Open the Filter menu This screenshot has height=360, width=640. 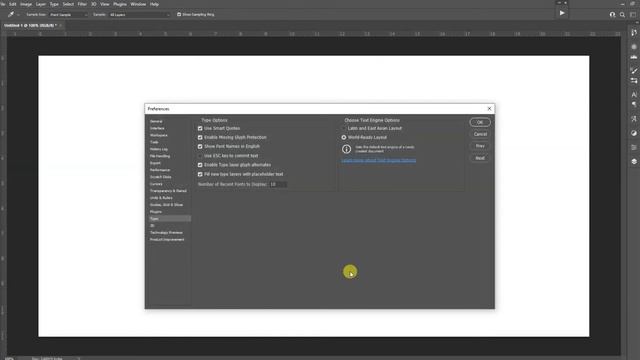[x=82, y=4]
